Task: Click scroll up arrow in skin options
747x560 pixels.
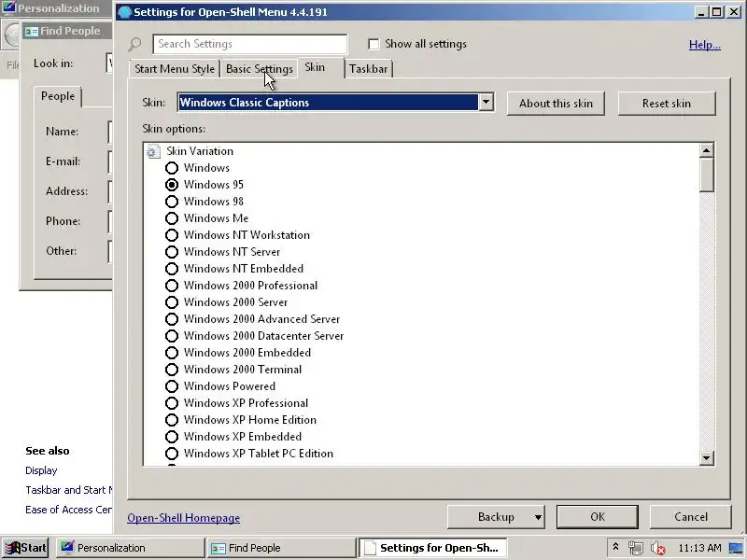Action: click(707, 150)
